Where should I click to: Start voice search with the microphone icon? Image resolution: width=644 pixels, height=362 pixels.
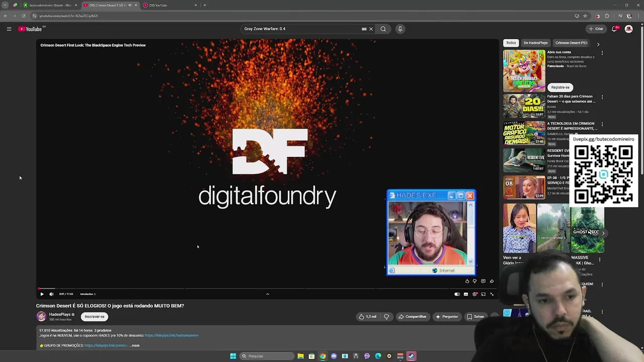tap(400, 29)
